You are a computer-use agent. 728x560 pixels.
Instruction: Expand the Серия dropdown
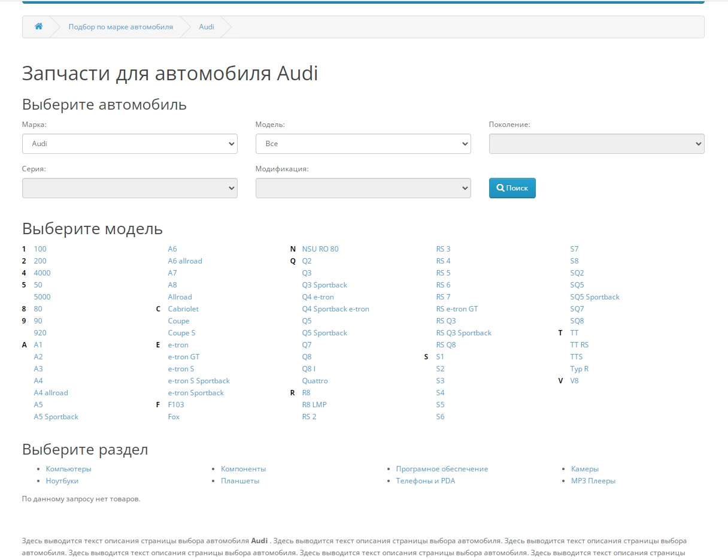(130, 188)
